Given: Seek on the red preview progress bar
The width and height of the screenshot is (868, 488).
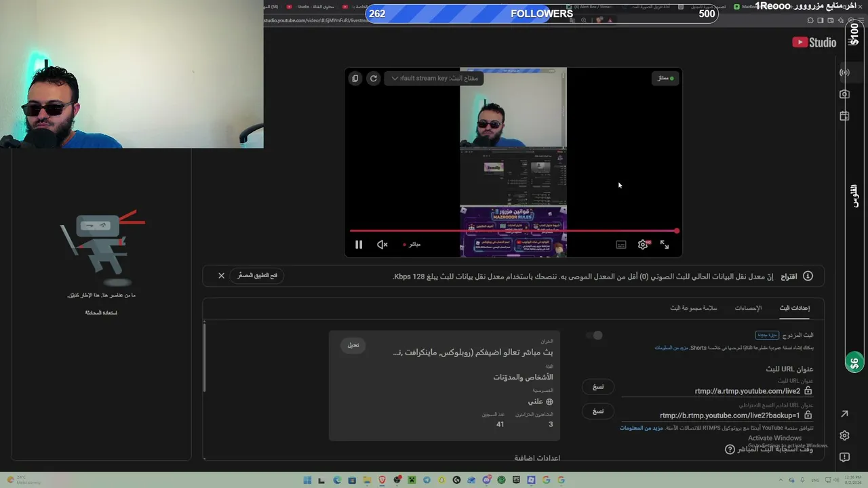Looking at the screenshot, I should coord(513,231).
